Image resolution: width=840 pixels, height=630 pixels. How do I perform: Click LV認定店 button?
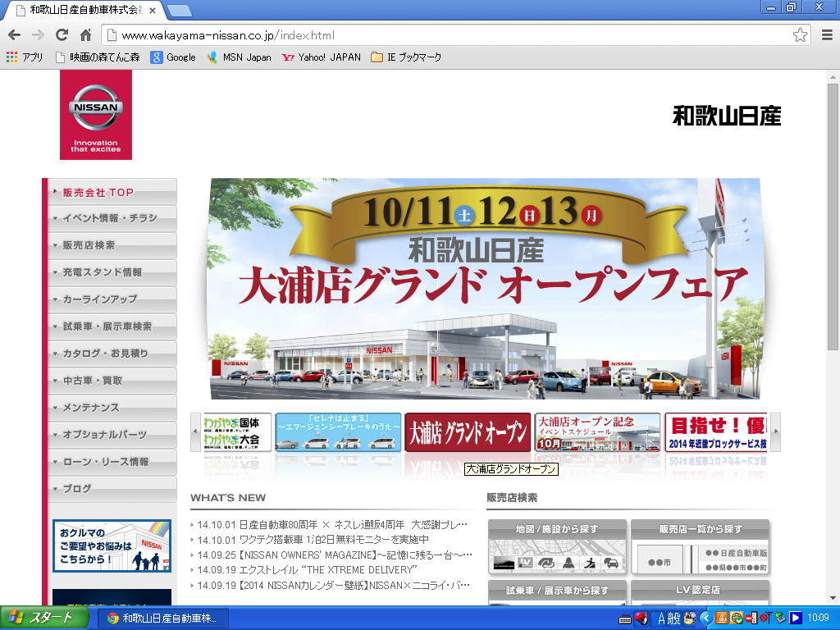701,592
